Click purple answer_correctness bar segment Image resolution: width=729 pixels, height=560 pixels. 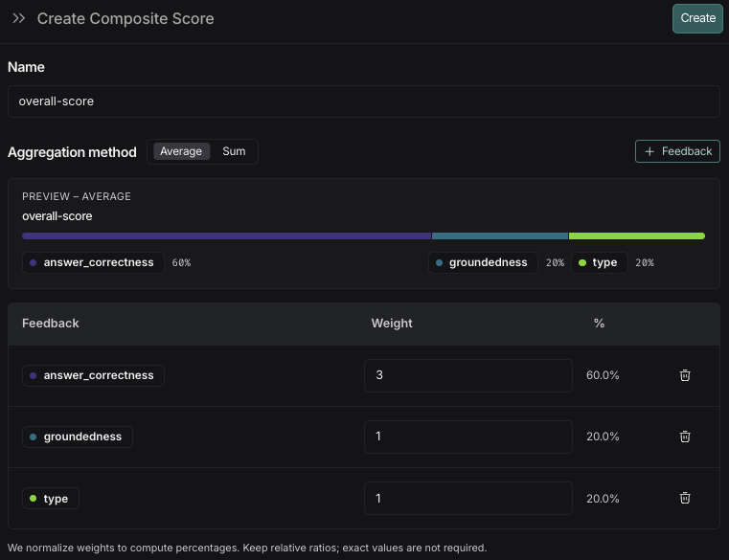click(226, 235)
